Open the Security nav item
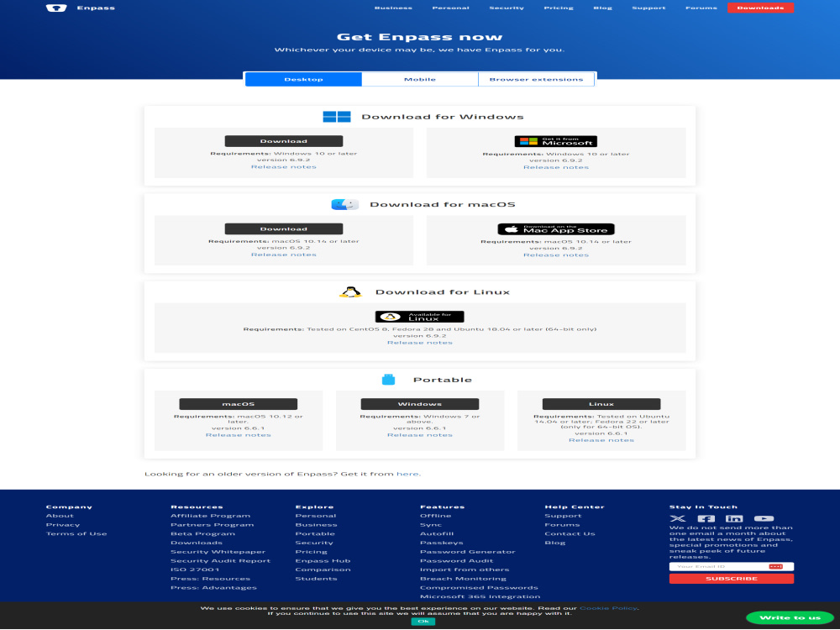840x630 pixels. pos(507,8)
